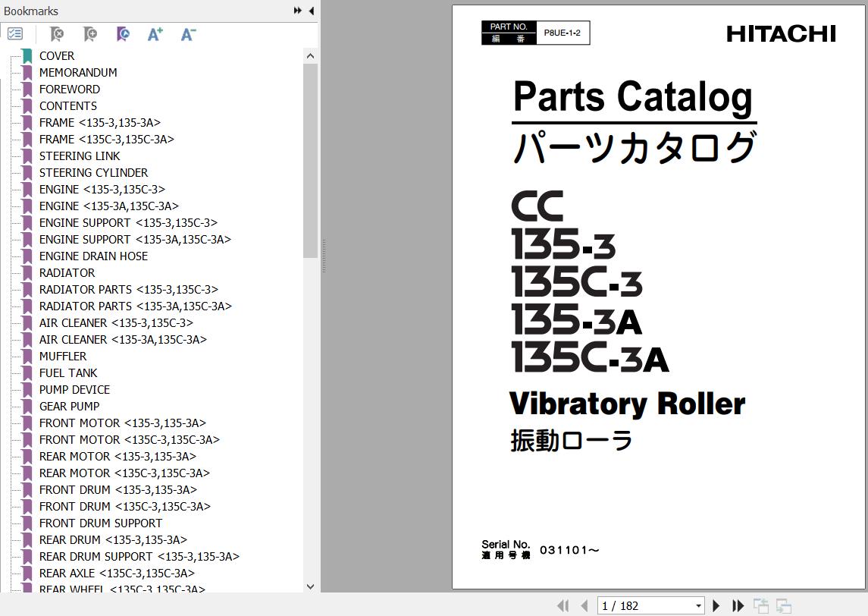
Task: Click the COVER bookmark ribbon icon
Action: coord(27,56)
